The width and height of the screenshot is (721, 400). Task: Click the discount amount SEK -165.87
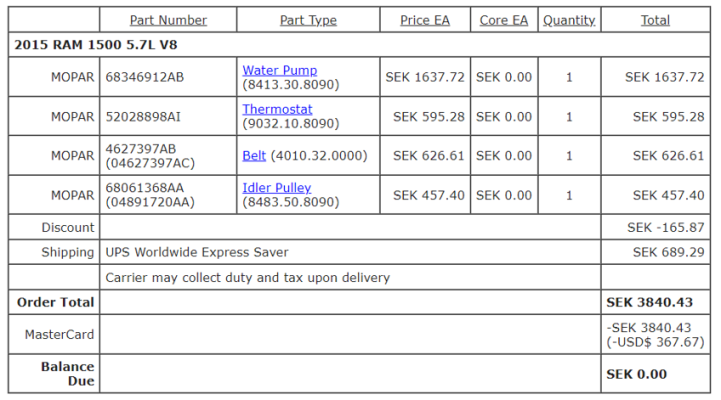[x=665, y=228]
